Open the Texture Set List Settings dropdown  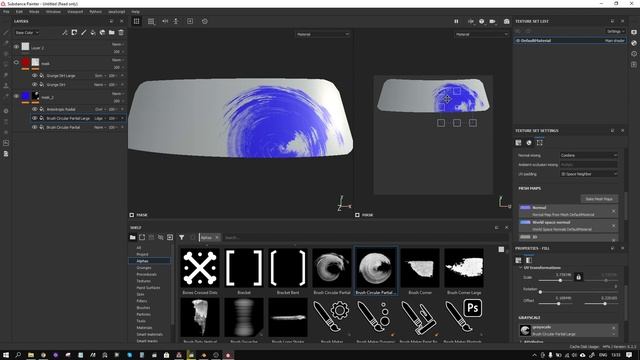[x=615, y=31]
